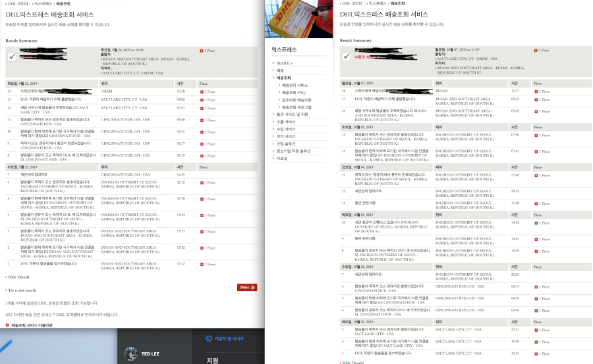Expand 1 Piece in the 10월 07 summary header
Screen dimensions: 593x364
[x=542, y=50]
